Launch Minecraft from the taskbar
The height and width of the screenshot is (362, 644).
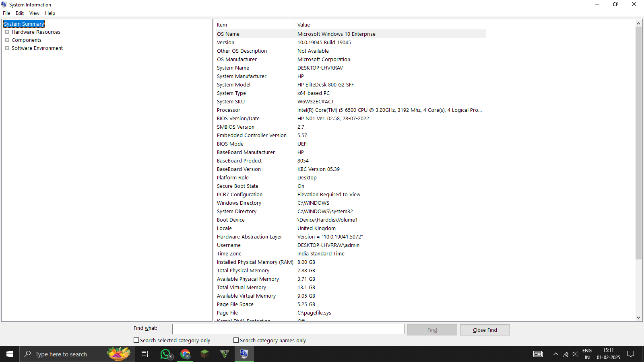(x=205, y=354)
